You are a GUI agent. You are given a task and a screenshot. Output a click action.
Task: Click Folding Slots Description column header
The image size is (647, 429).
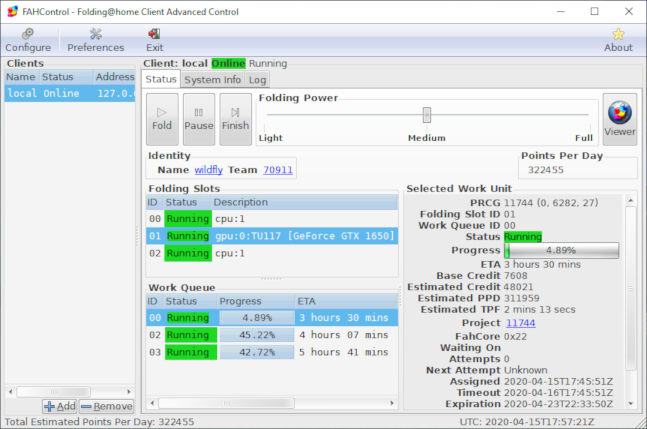pos(305,202)
